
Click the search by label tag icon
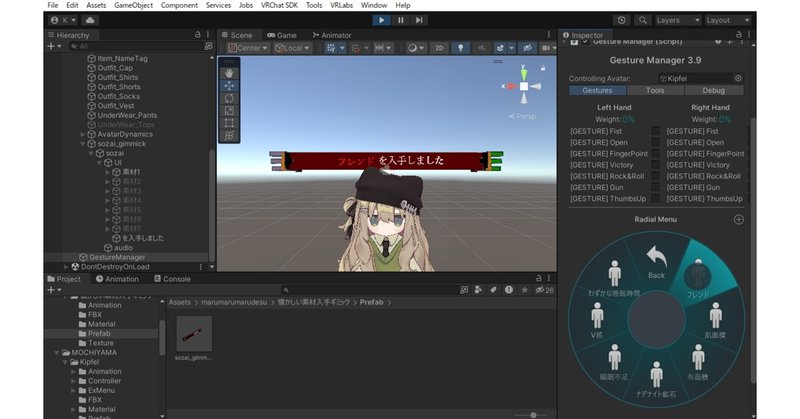493,290
